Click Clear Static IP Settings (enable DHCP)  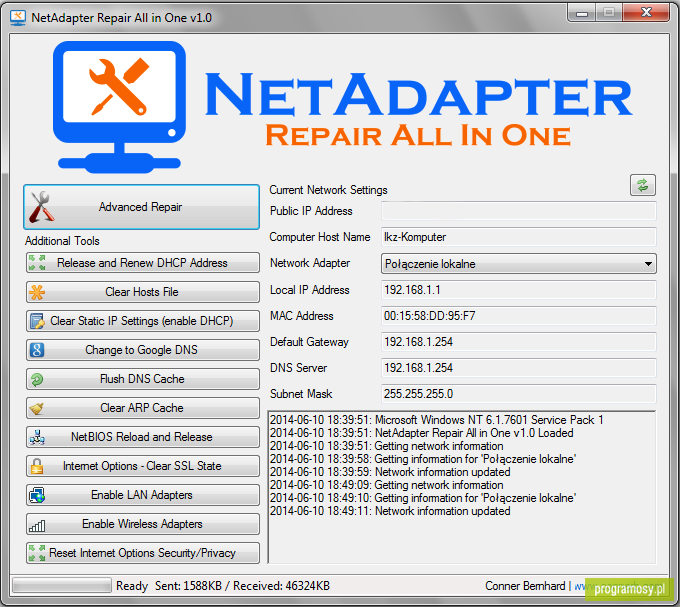(x=143, y=321)
